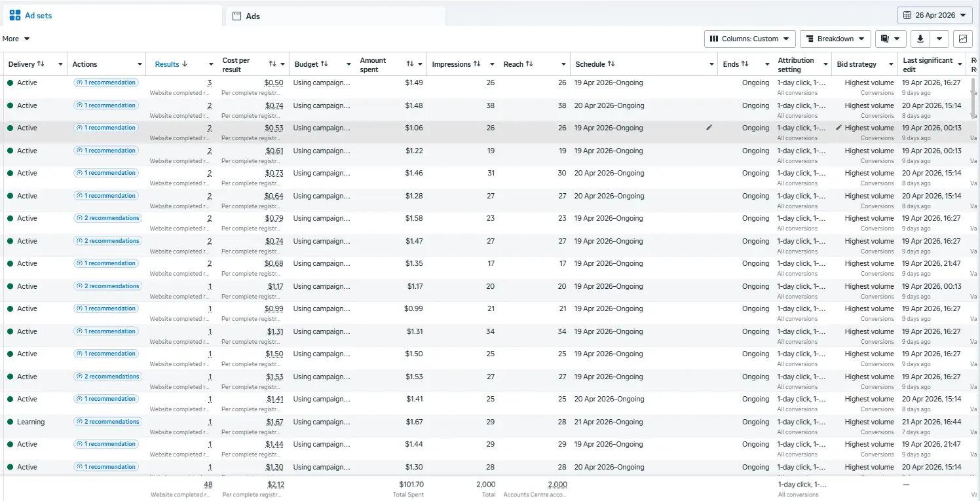980x501 pixels.
Task: Click the Schedule column sort arrows
Action: [611, 64]
